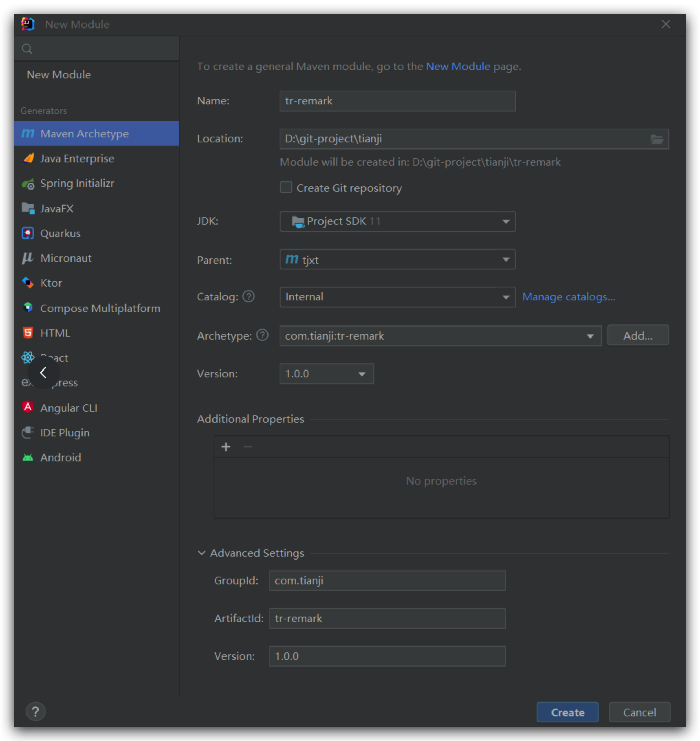Open Archetype help question mark

click(x=262, y=335)
